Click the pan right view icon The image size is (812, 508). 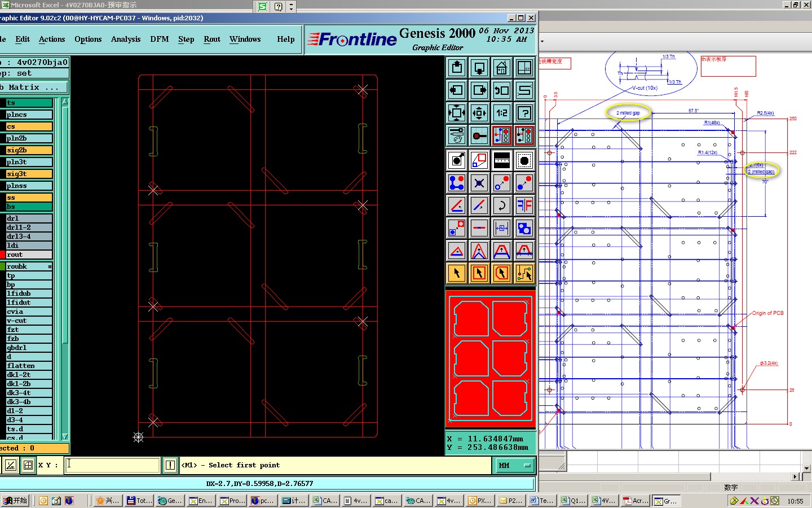(479, 90)
